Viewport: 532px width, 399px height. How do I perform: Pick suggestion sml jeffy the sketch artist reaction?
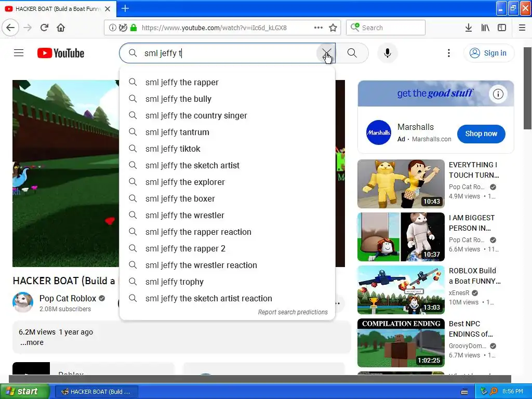coord(228,298)
